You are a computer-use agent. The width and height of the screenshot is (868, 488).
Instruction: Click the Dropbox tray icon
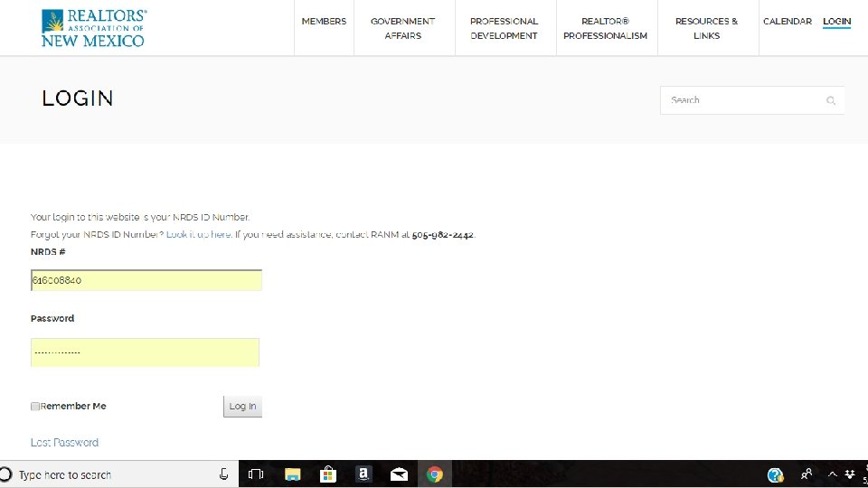pyautogui.click(x=850, y=474)
